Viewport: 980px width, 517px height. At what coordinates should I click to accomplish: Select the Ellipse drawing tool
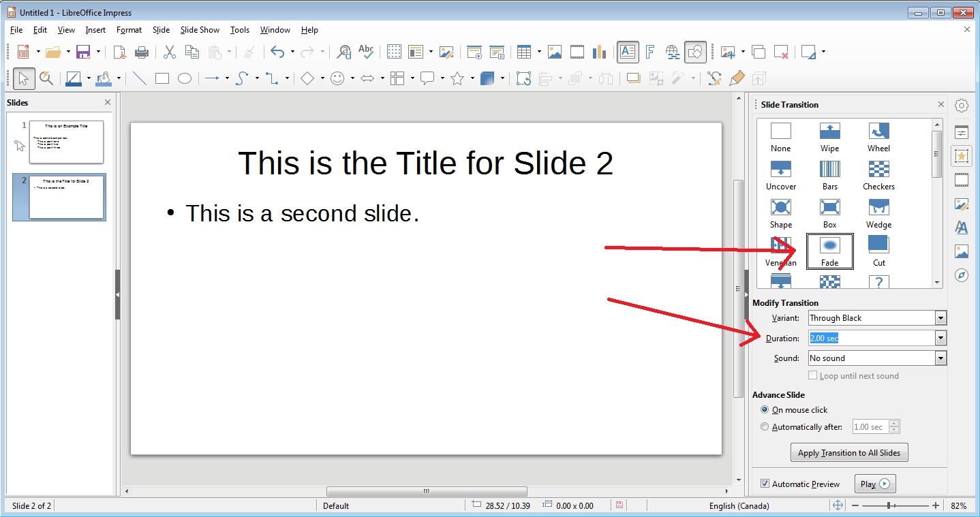(185, 78)
